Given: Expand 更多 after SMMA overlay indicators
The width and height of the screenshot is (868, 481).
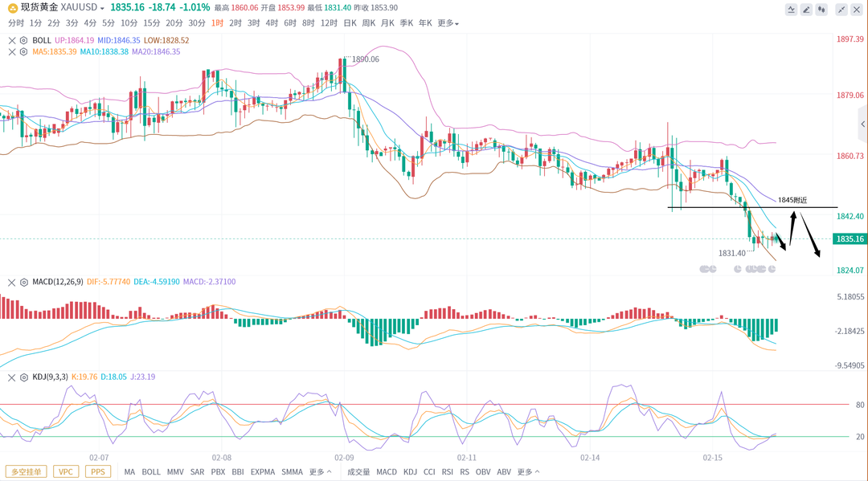Looking at the screenshot, I should [x=320, y=472].
